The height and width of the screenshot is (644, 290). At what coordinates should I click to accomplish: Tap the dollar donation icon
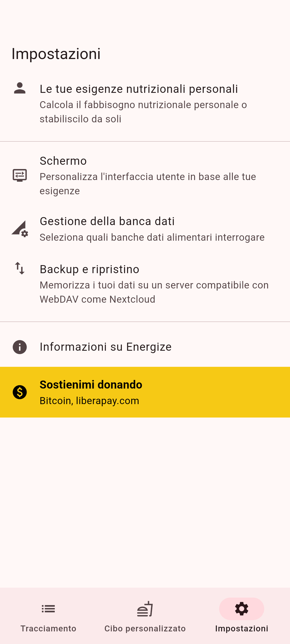click(x=20, y=392)
